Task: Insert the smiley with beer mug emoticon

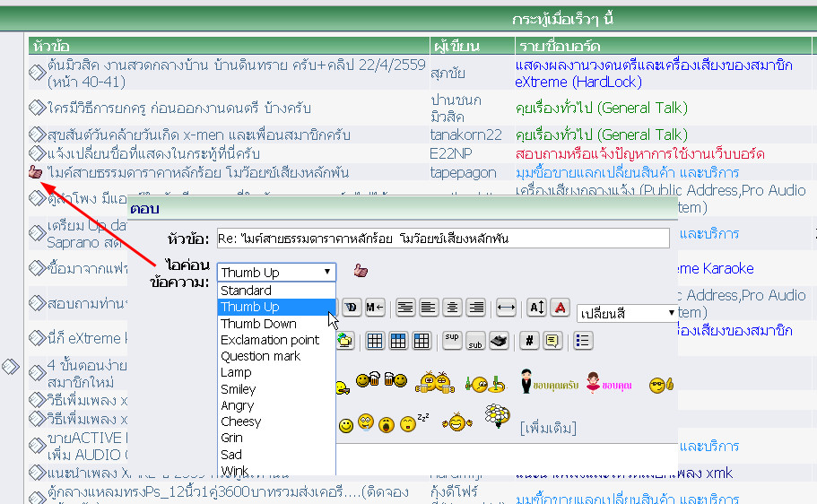Action: pos(369,379)
